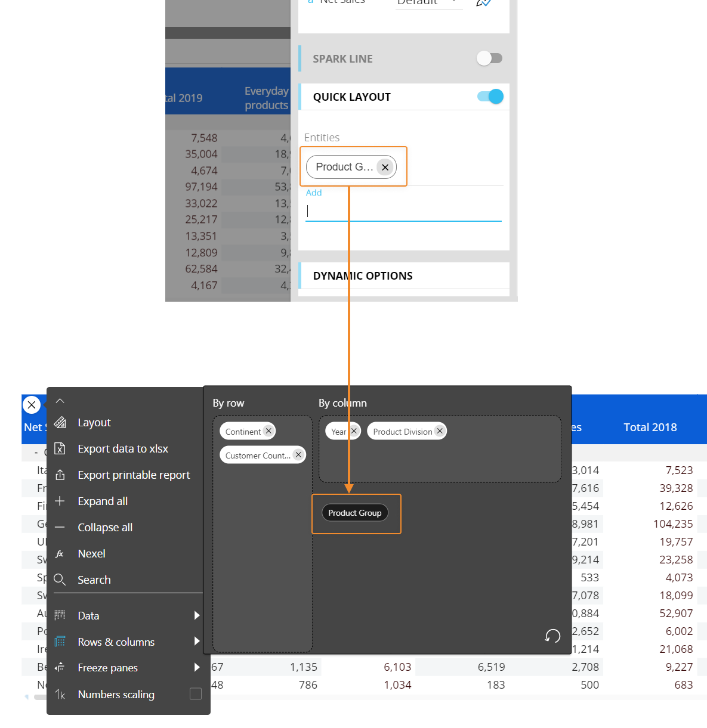Expand the Data submenu arrow
This screenshot has height=728, width=707.
(x=197, y=616)
